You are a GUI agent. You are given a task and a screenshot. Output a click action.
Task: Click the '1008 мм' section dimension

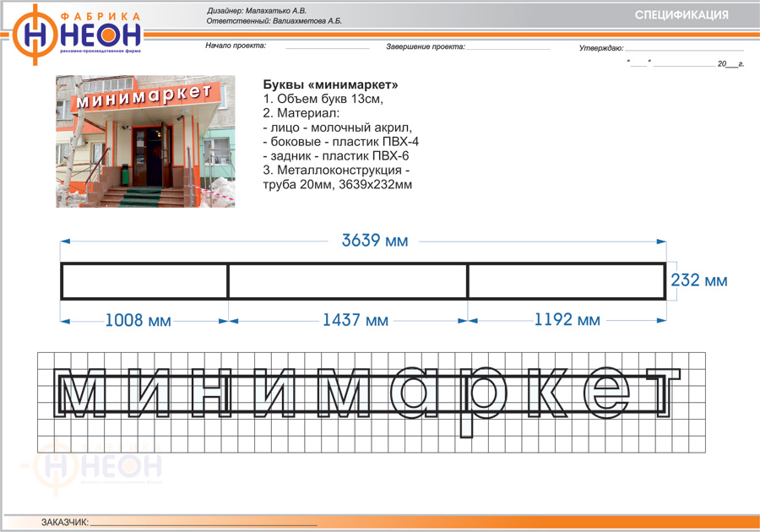tap(138, 320)
